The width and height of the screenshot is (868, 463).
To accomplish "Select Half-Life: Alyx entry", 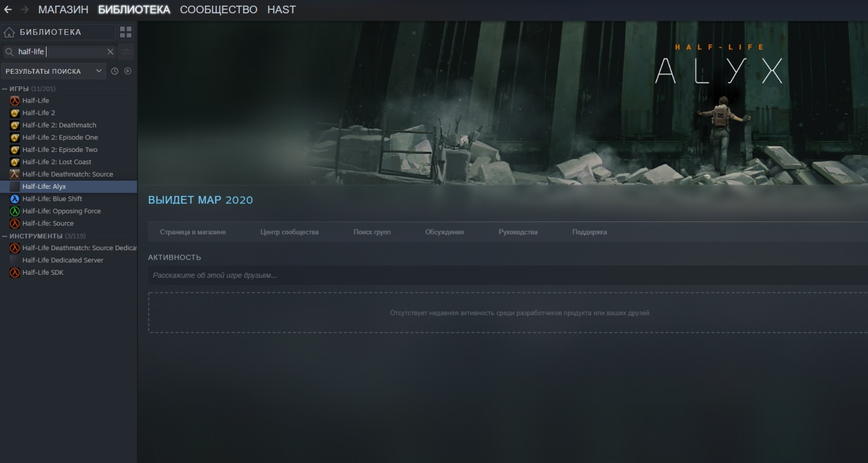I will point(69,187).
